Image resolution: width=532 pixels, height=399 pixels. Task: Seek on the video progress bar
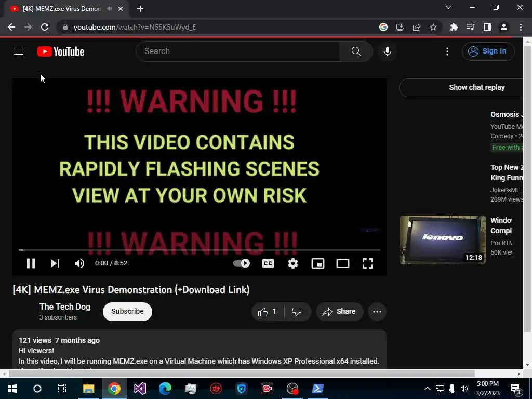(199, 250)
